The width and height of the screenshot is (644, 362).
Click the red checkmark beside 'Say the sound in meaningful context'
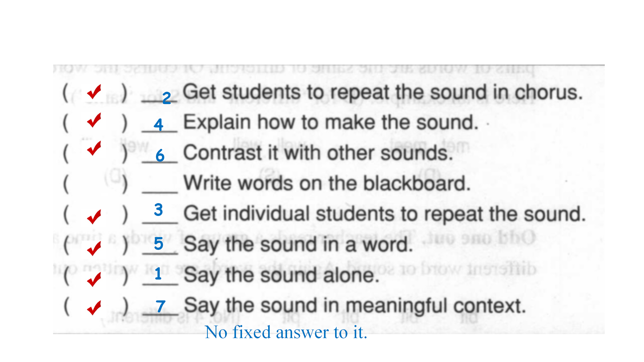click(x=94, y=308)
